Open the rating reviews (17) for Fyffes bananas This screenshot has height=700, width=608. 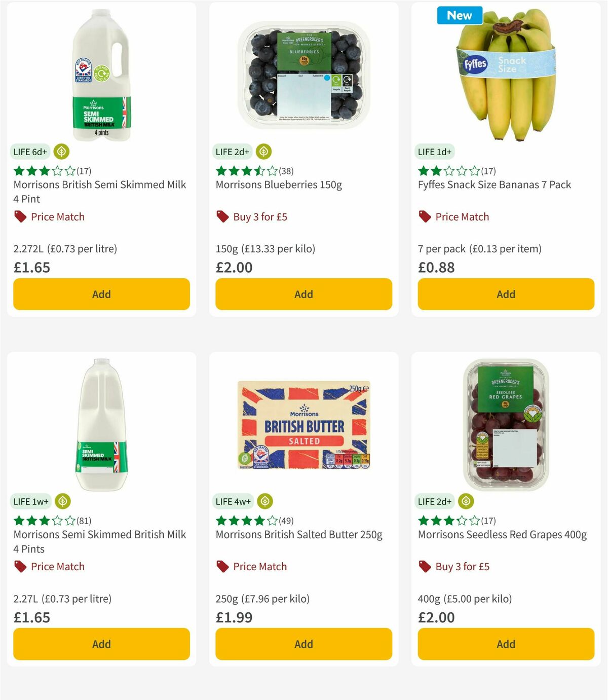point(487,171)
